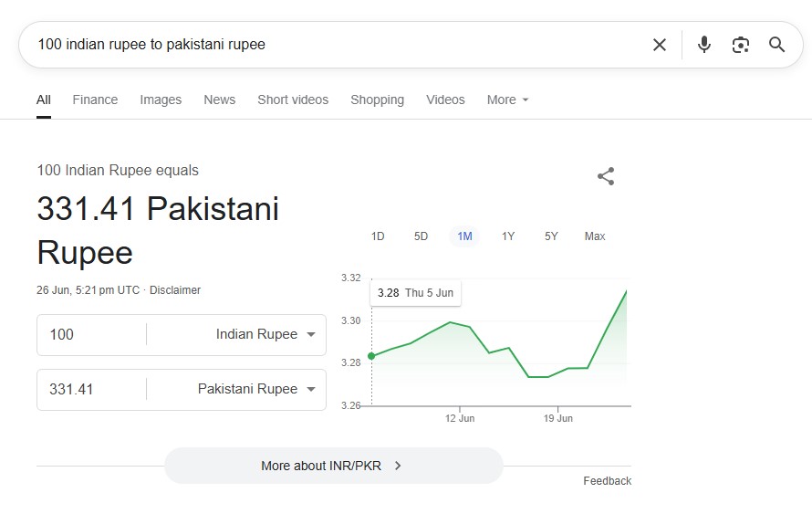Switch to the News tab

[x=219, y=100]
